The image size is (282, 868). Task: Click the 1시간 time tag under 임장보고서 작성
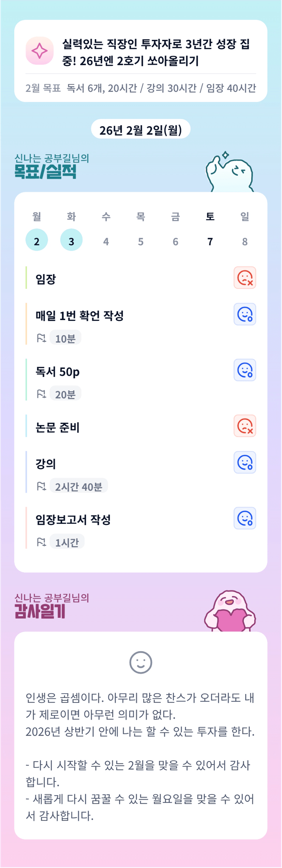coord(67,542)
